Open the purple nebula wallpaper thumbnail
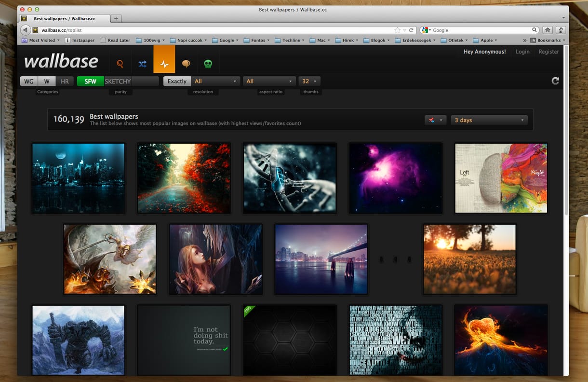The width and height of the screenshot is (588, 382). 395,178
